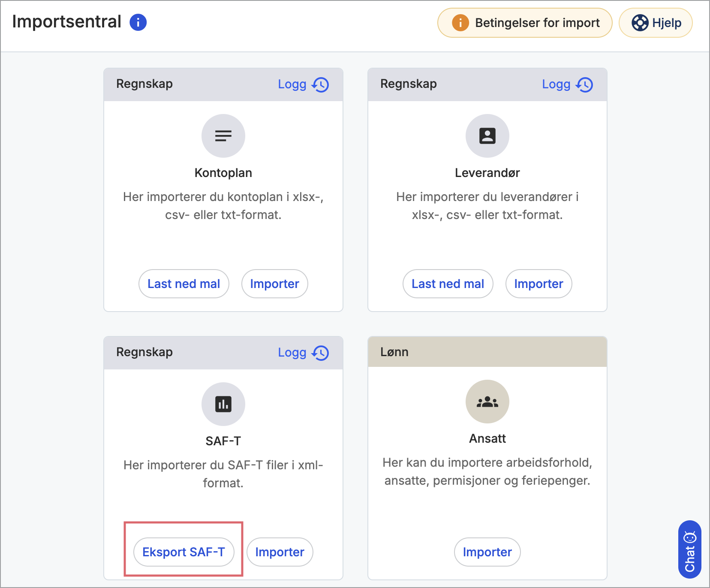This screenshot has height=588, width=710.
Task: Open Logg for the Leverandør card
Action: [x=556, y=84]
